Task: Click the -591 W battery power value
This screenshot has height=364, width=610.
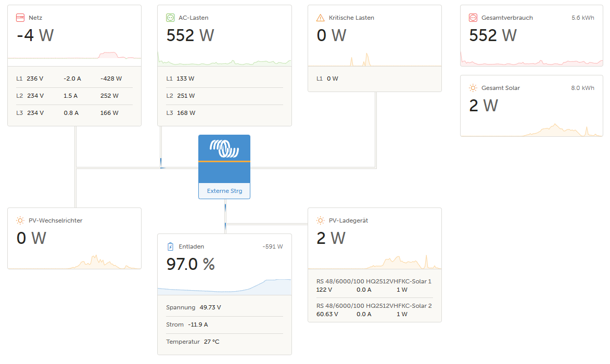Action: click(x=273, y=246)
